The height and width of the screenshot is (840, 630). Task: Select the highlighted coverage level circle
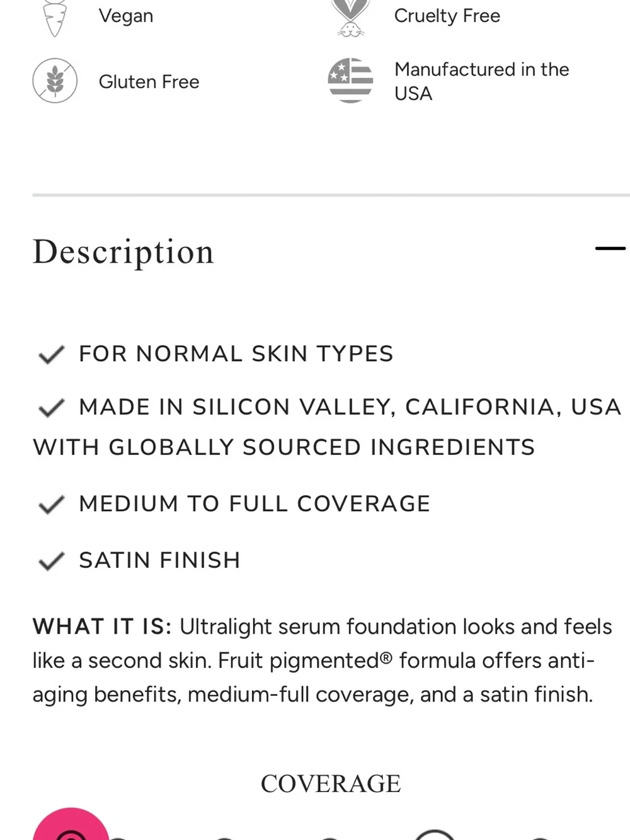pos(435,835)
